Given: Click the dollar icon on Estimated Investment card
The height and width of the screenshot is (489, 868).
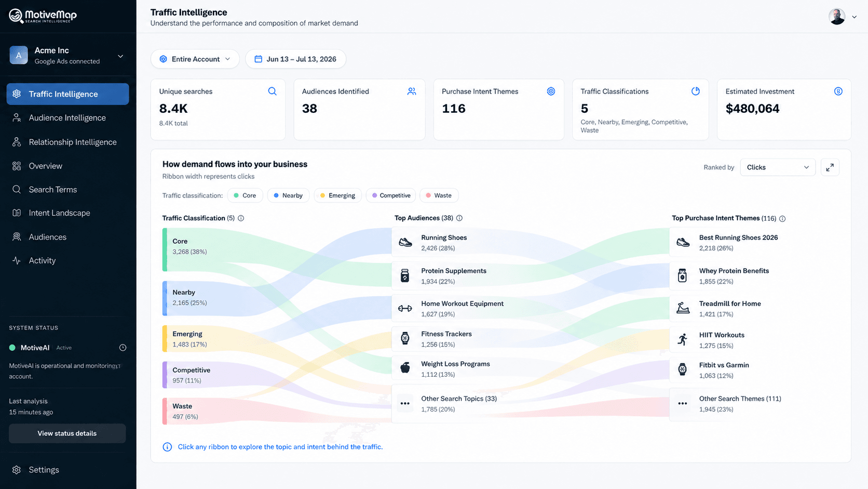Looking at the screenshot, I should (x=838, y=91).
